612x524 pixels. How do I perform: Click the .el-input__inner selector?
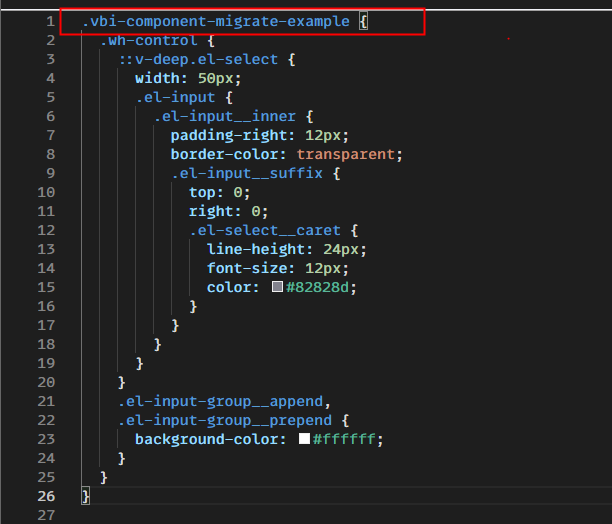coord(225,116)
